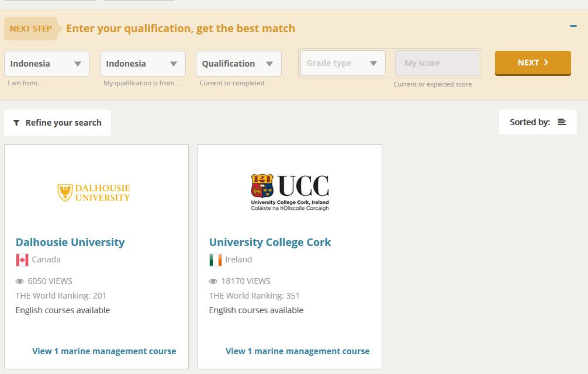This screenshot has height=374, width=588.
Task: Open the 'I am from' Indonesia dropdown
Action: 47,64
